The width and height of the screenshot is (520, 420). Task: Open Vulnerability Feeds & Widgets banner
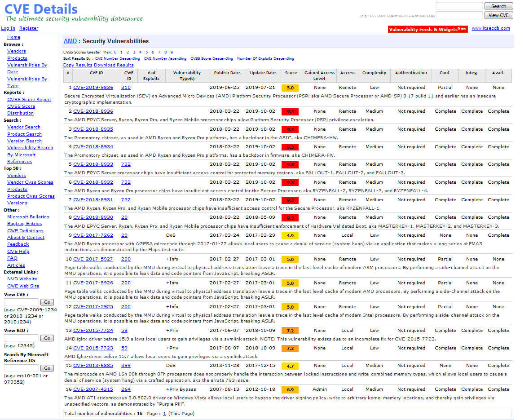428,29
